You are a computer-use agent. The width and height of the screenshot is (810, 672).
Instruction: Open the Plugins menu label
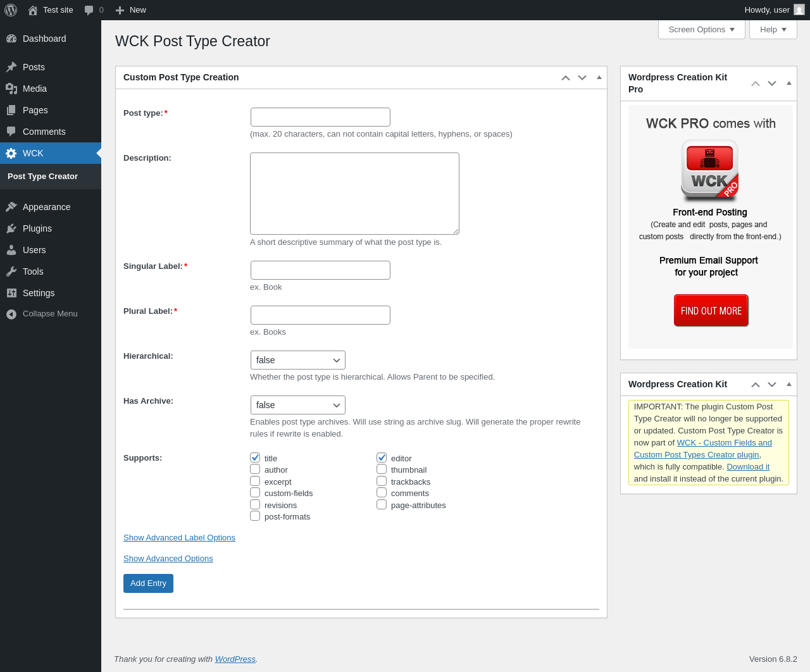pyautogui.click(x=37, y=228)
